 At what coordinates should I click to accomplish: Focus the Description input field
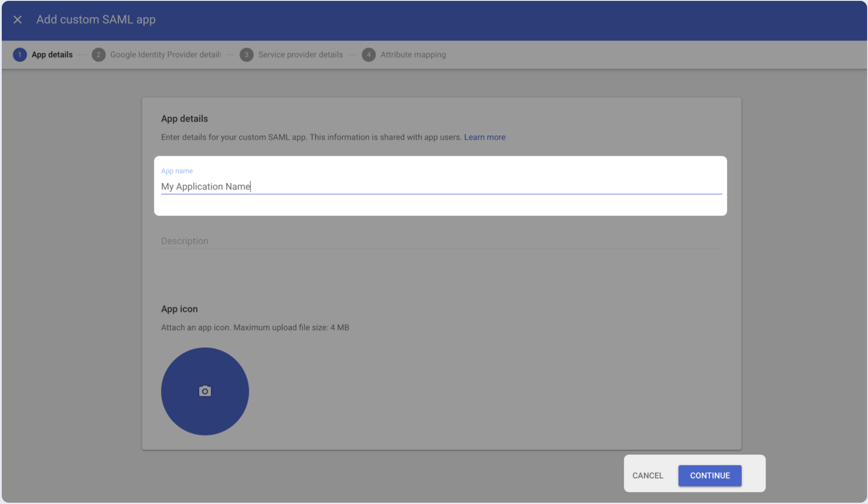click(440, 241)
